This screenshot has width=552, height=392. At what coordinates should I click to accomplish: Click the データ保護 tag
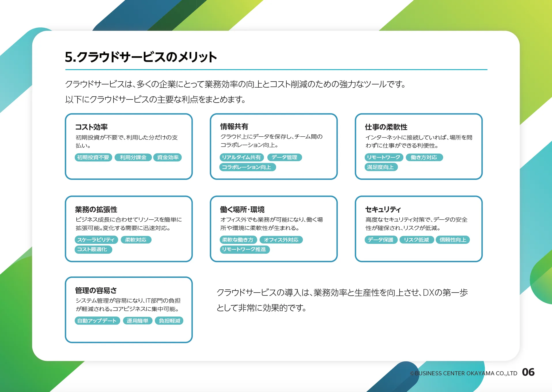coord(381,240)
